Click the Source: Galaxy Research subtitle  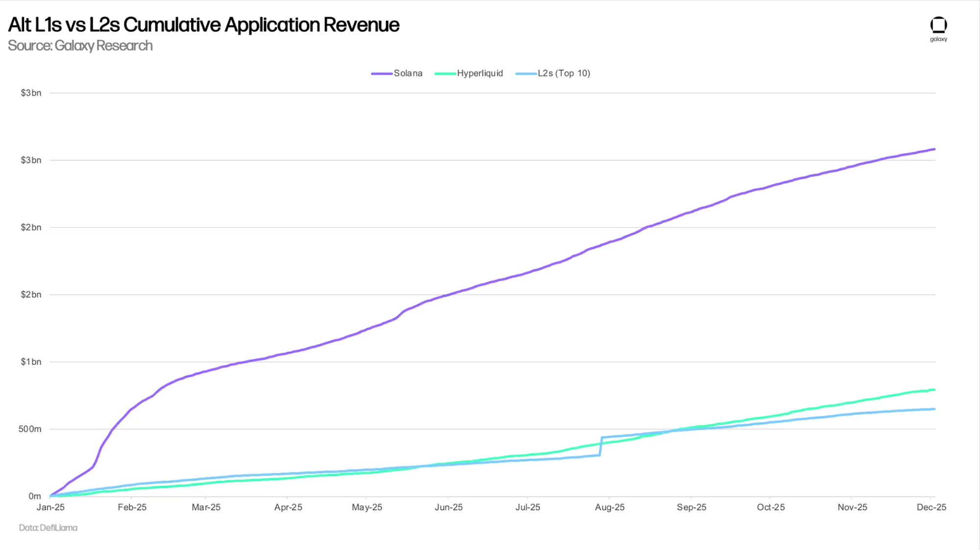pos(80,46)
